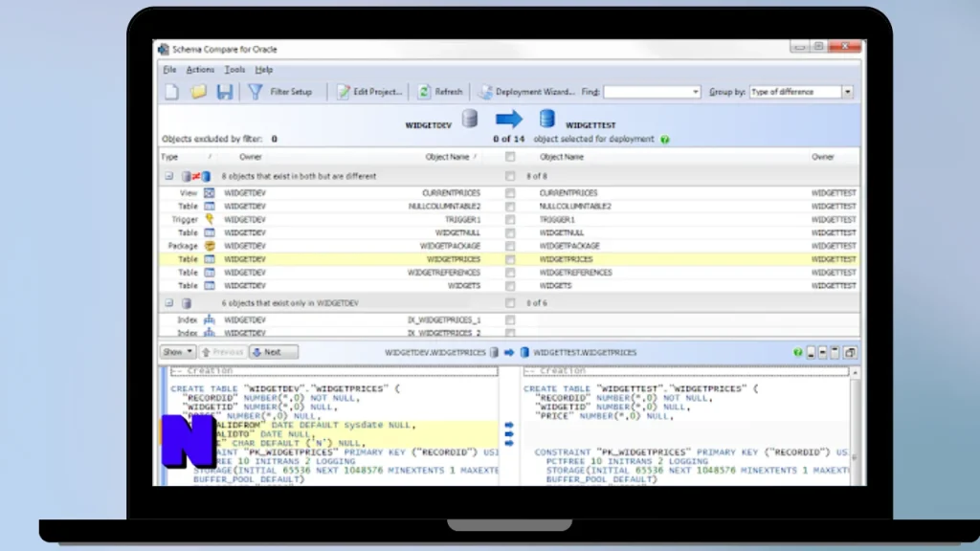Viewport: 980px width, 551px height.
Task: Sort by the Type column header
Action: 169,157
